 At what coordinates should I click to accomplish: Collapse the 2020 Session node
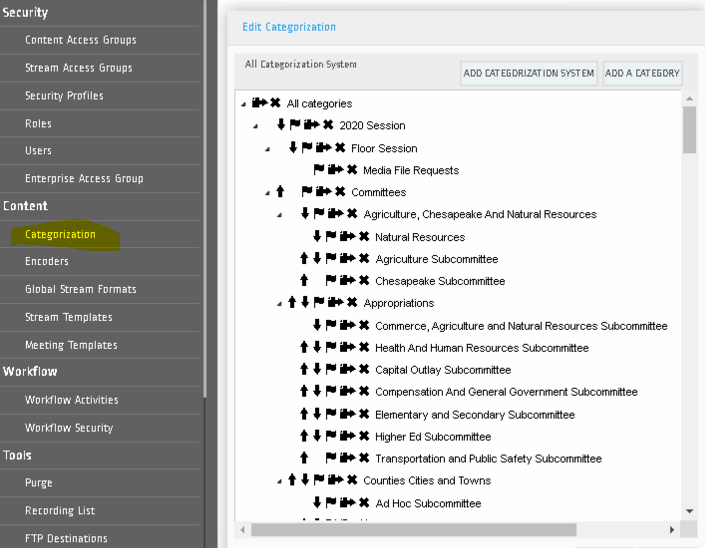pyautogui.click(x=255, y=127)
